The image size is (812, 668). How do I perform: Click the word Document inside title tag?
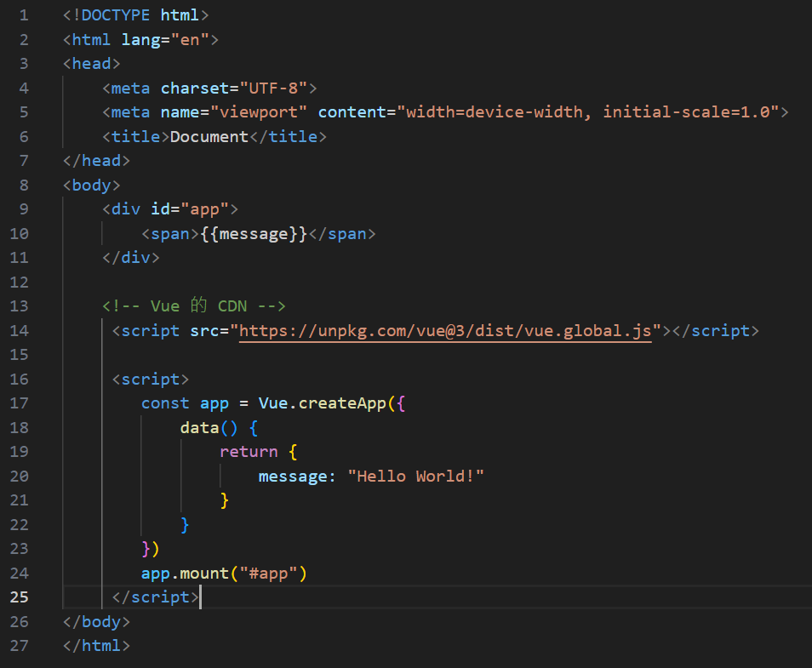209,137
